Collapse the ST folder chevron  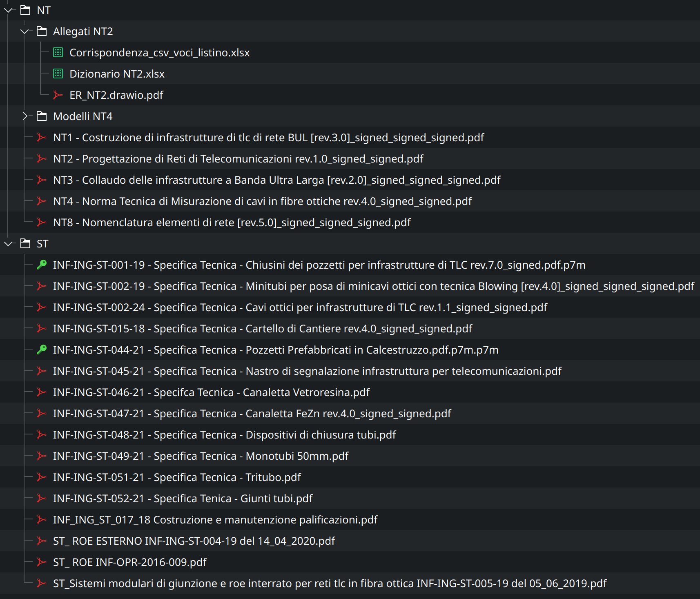pyautogui.click(x=8, y=244)
